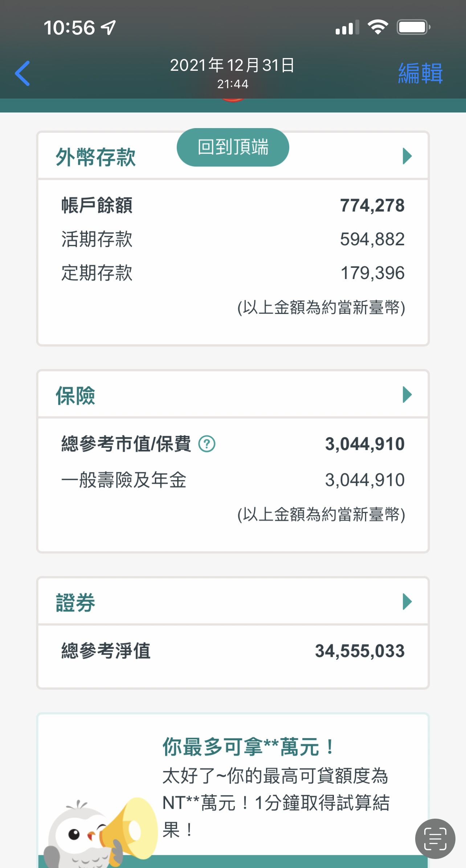Tap the battery indicator icon
466x868 pixels.
tap(413, 27)
